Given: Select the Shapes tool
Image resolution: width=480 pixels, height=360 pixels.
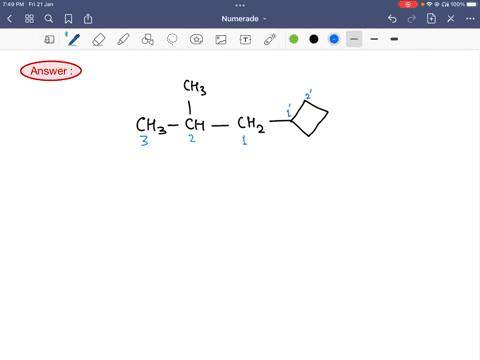Looking at the screenshot, I should 147,40.
